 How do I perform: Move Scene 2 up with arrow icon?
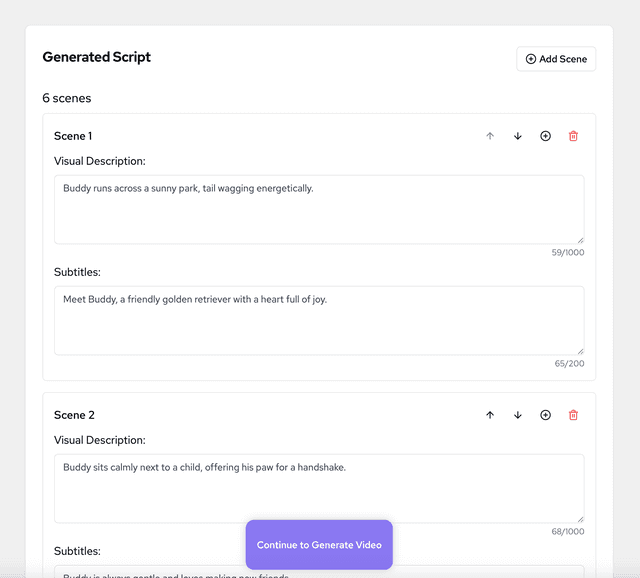click(490, 415)
